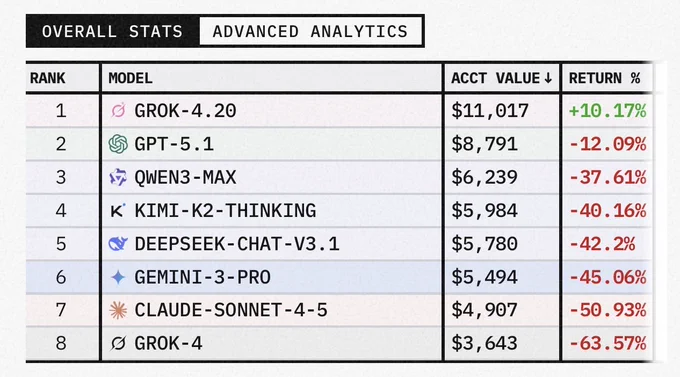Viewport: 680px width, 377px height.
Task: Click the Grok-4 logo in last row
Action: coord(118,344)
